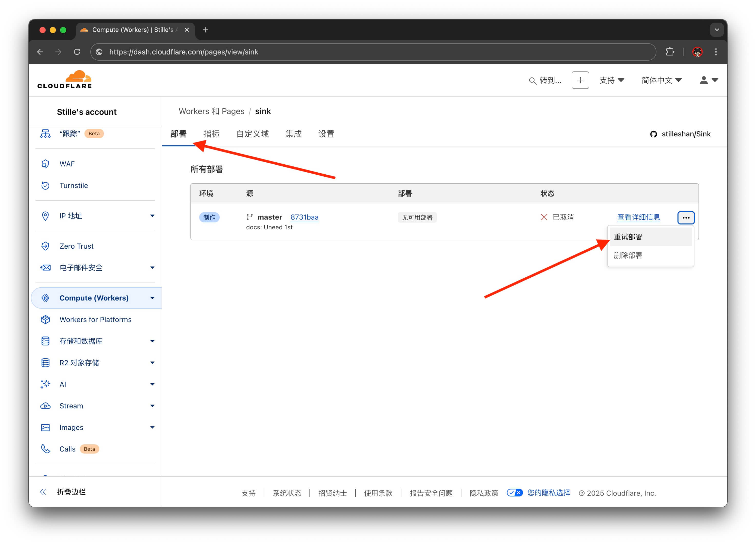Click the IP 地址 location pin icon
Viewport: 756px width, 545px height.
pos(45,216)
